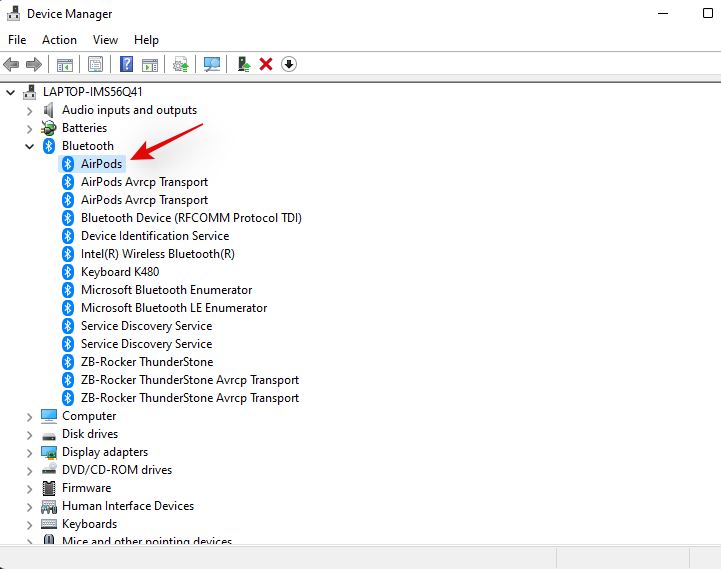Open the Action menu
This screenshot has height=569, width=721.
click(59, 40)
